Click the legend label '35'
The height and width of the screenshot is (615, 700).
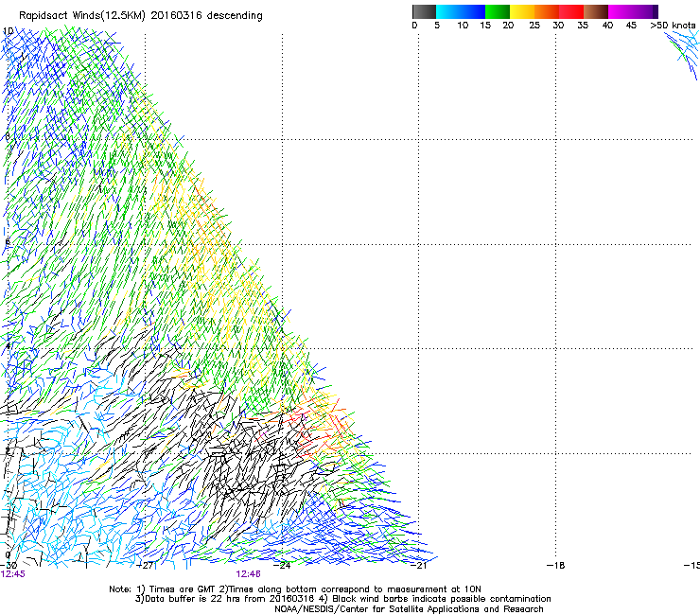583,26
